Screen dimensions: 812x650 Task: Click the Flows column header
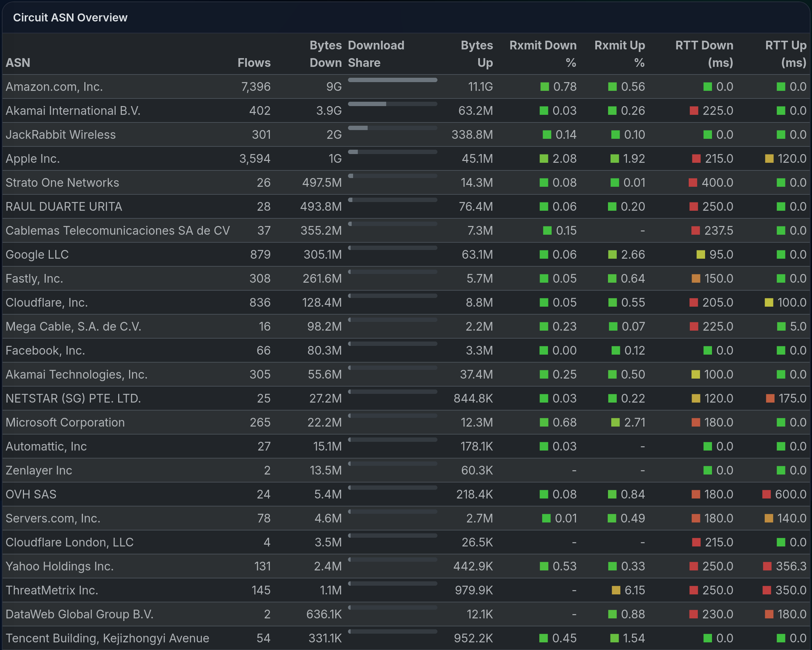(254, 62)
